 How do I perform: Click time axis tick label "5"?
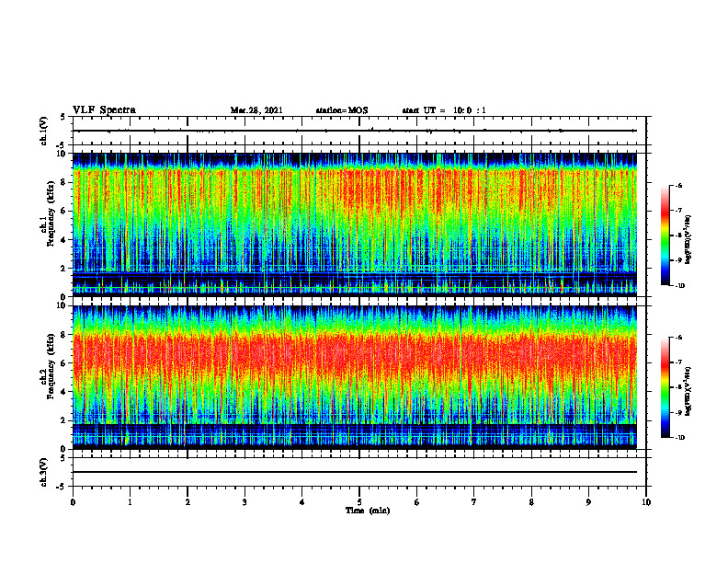(359, 502)
